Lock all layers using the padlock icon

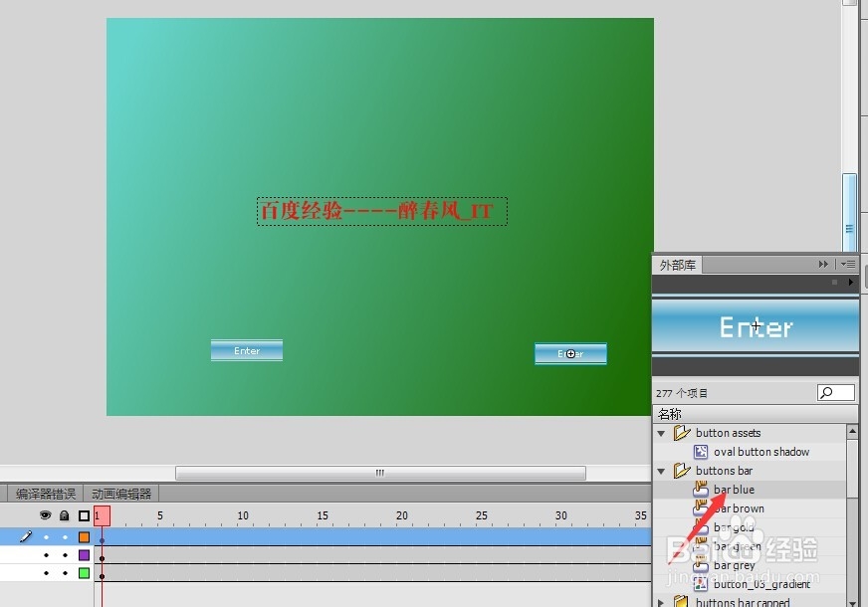[63, 514]
